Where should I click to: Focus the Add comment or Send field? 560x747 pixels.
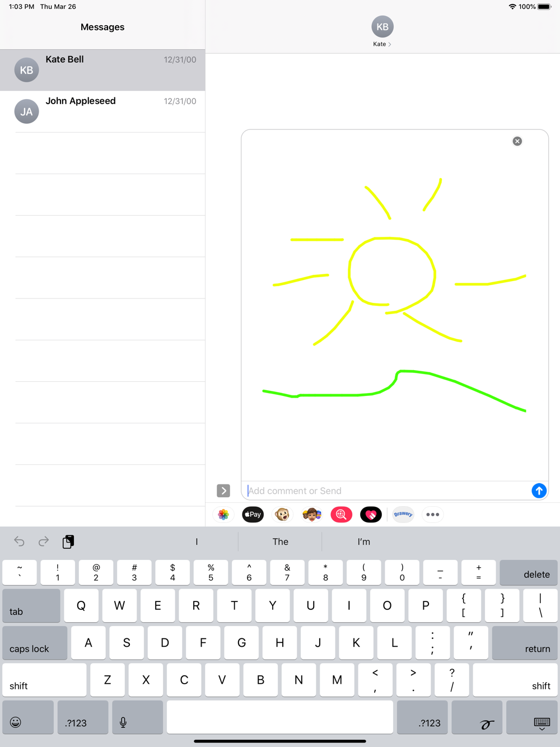(388, 491)
